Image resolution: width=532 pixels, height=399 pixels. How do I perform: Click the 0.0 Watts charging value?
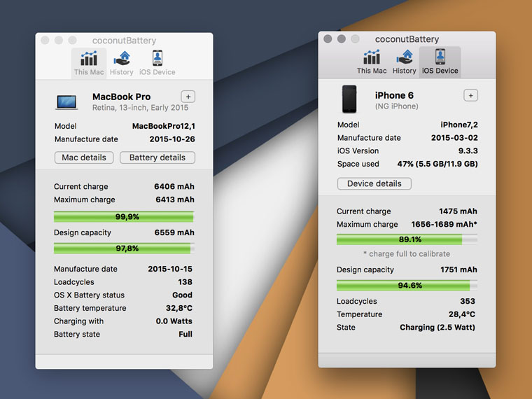pos(174,321)
